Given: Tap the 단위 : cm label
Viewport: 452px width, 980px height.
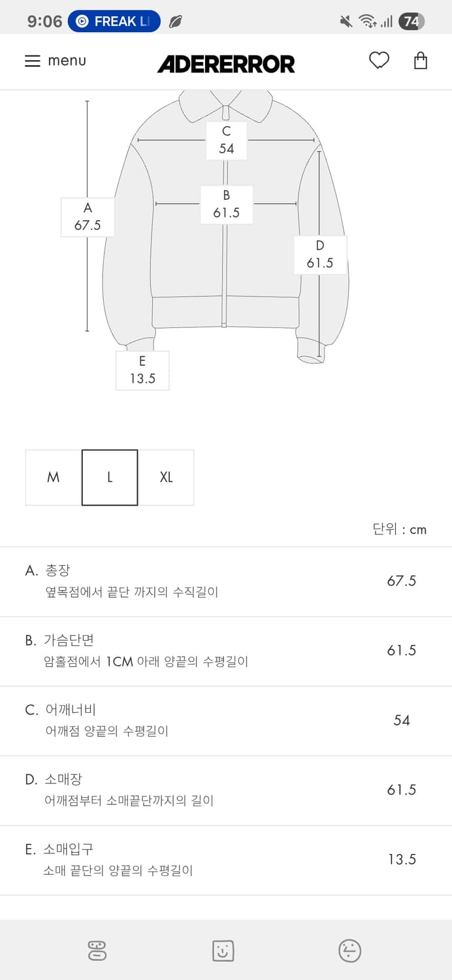Looking at the screenshot, I should (x=398, y=529).
